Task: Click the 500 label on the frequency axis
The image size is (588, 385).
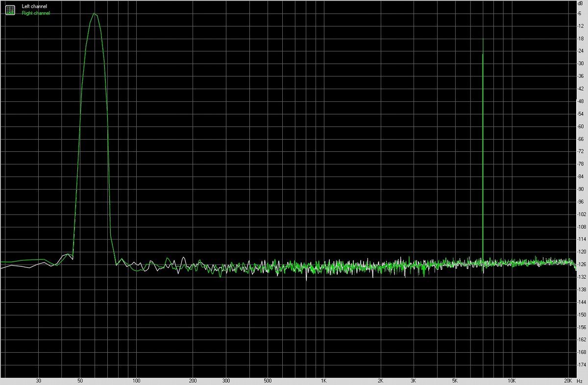Action: coord(268,380)
